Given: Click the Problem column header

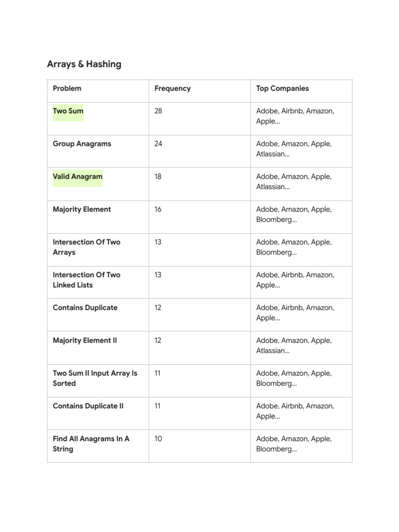Looking at the screenshot, I should 67,88.
